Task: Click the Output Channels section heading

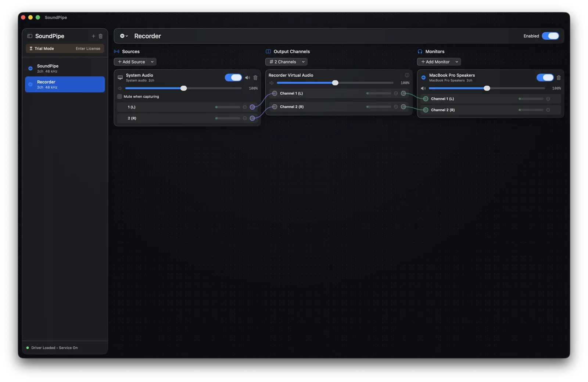Action: (292, 51)
